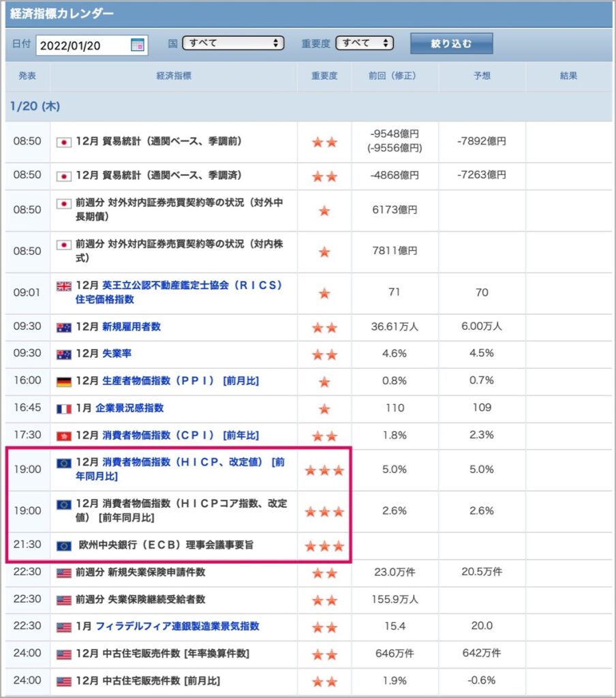Viewport: 616px width, 698px height.
Task: Click forecast value -7263億円
Action: pyautogui.click(x=482, y=175)
